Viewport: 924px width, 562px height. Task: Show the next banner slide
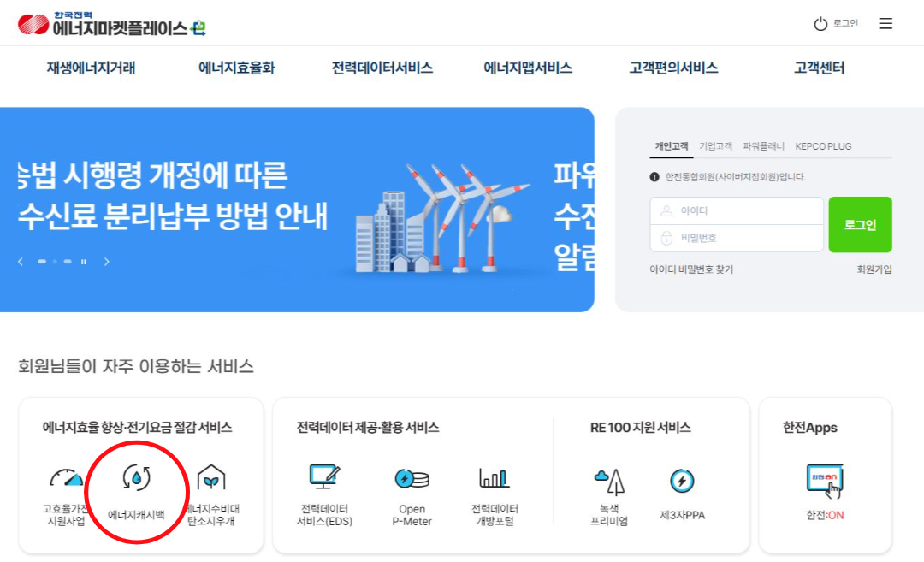tap(107, 262)
